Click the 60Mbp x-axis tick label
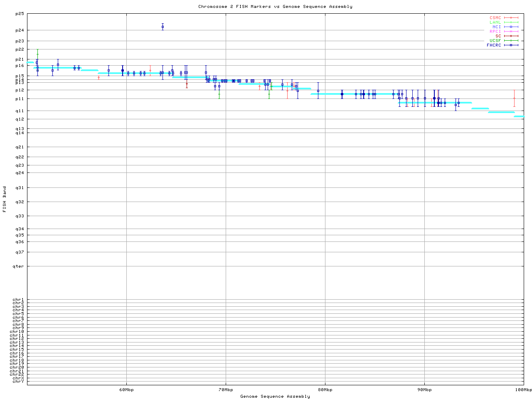The image size is (532, 399). (126, 390)
